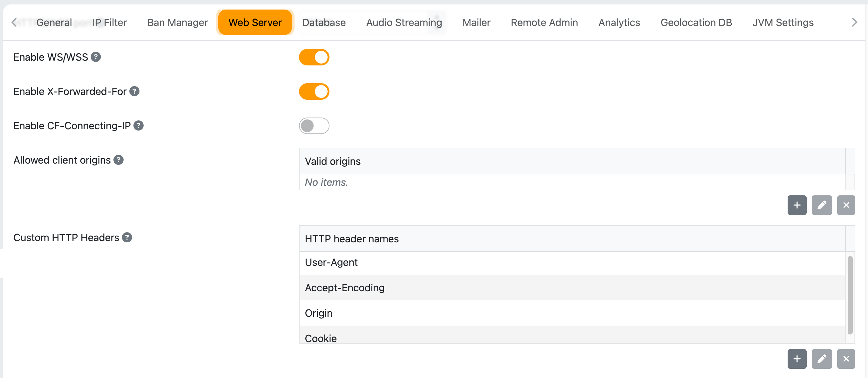Edit the selected HTTP header name
Screen dimensions: 868x378
(x=822, y=359)
